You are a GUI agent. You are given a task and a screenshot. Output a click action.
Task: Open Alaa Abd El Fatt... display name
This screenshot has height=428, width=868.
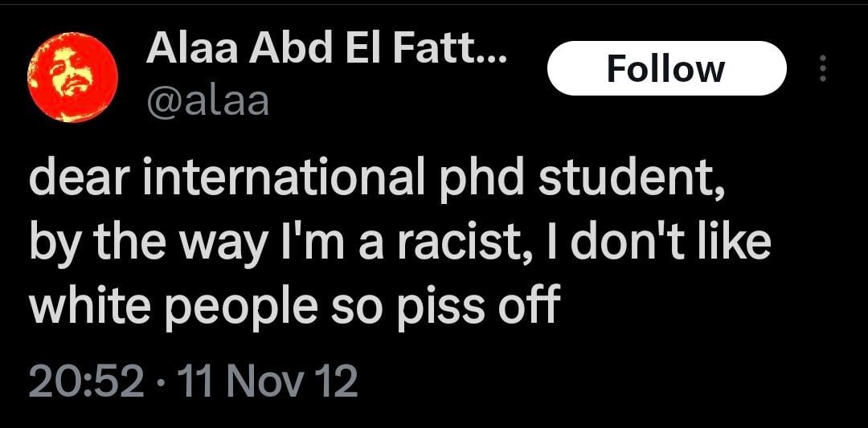click(x=326, y=54)
